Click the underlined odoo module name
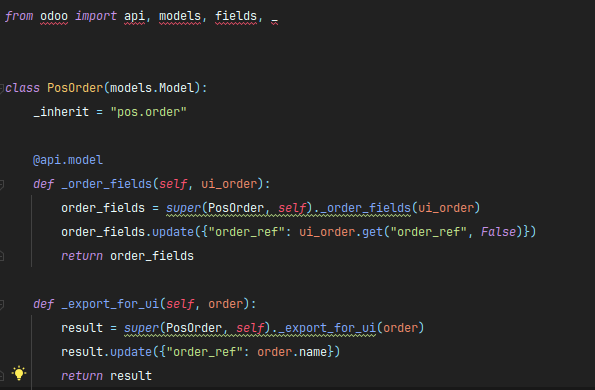The height and width of the screenshot is (390, 595). pos(54,16)
